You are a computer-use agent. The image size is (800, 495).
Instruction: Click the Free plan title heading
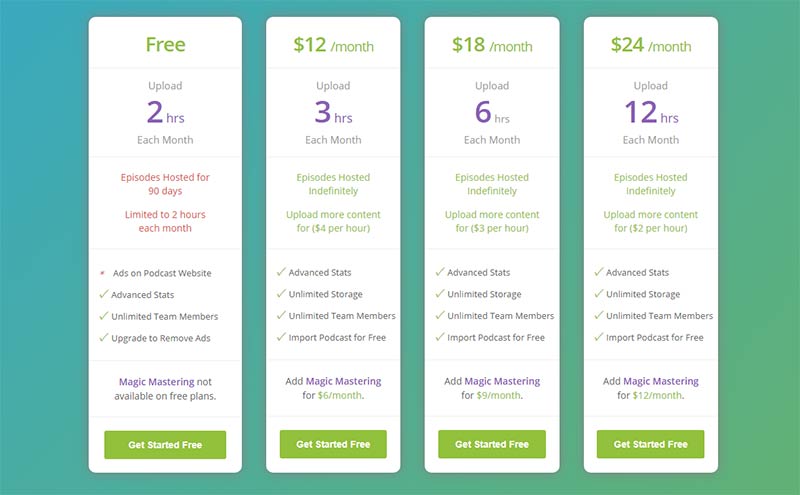165,44
